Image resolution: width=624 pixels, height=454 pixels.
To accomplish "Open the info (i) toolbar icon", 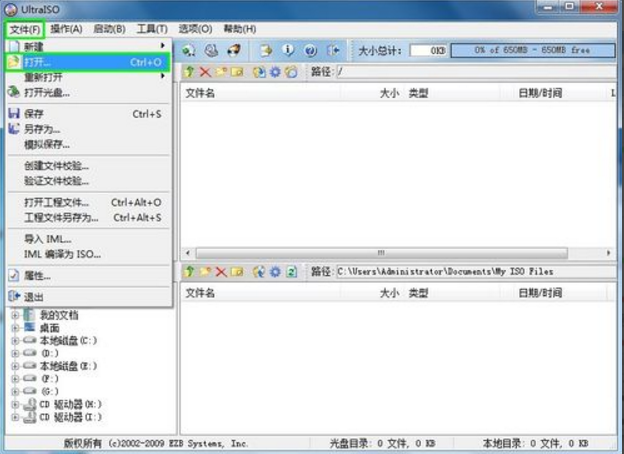I will (x=288, y=51).
